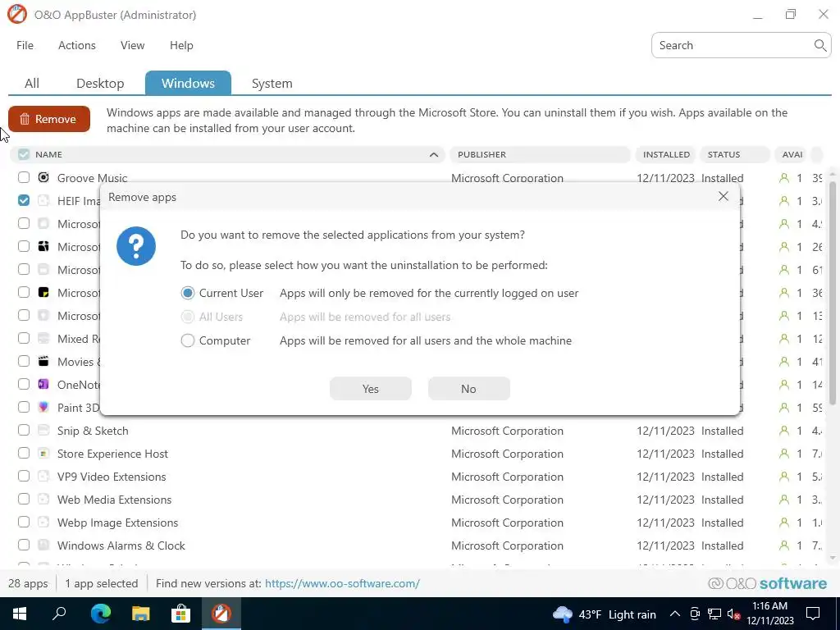Open the Windows Start menu

[x=20, y=614]
